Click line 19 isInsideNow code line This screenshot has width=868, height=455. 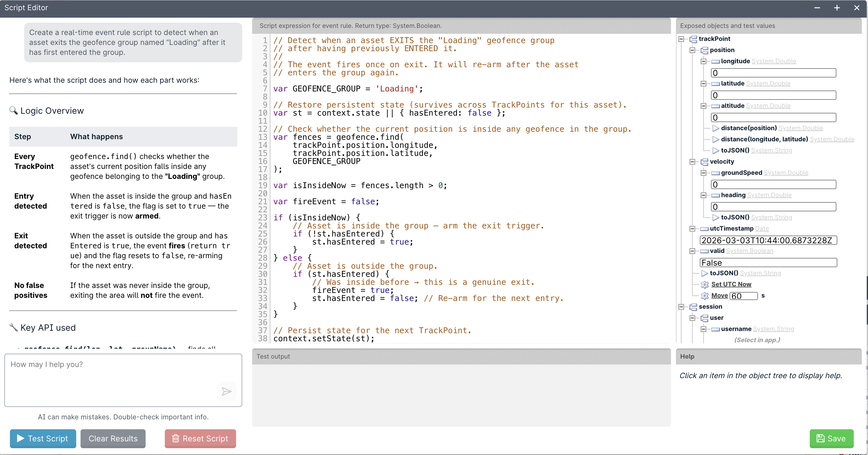pos(360,185)
